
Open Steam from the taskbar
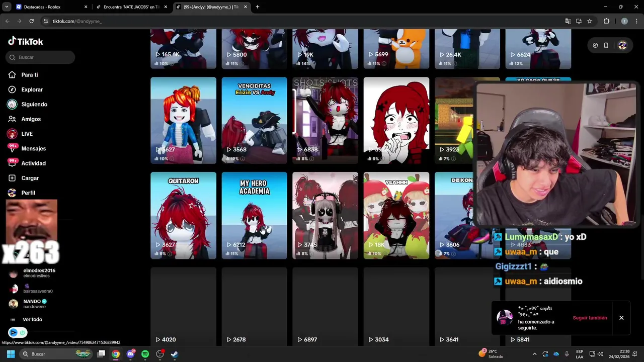(174, 354)
